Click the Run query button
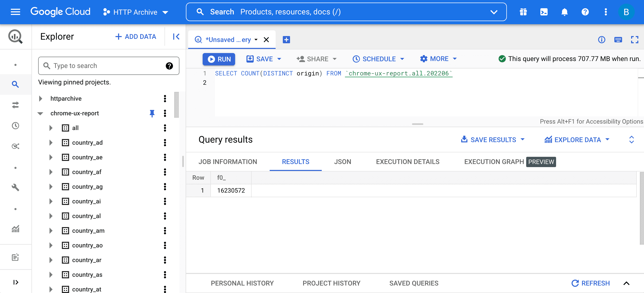The width and height of the screenshot is (644, 293). (219, 59)
